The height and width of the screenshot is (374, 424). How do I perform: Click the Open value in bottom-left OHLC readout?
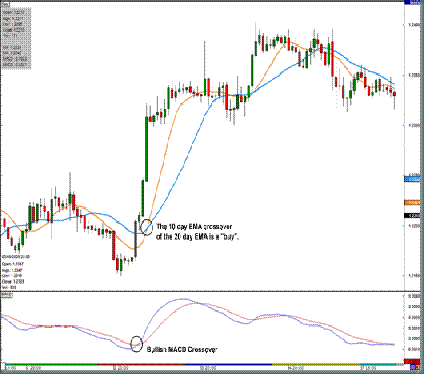pyautogui.click(x=12, y=263)
